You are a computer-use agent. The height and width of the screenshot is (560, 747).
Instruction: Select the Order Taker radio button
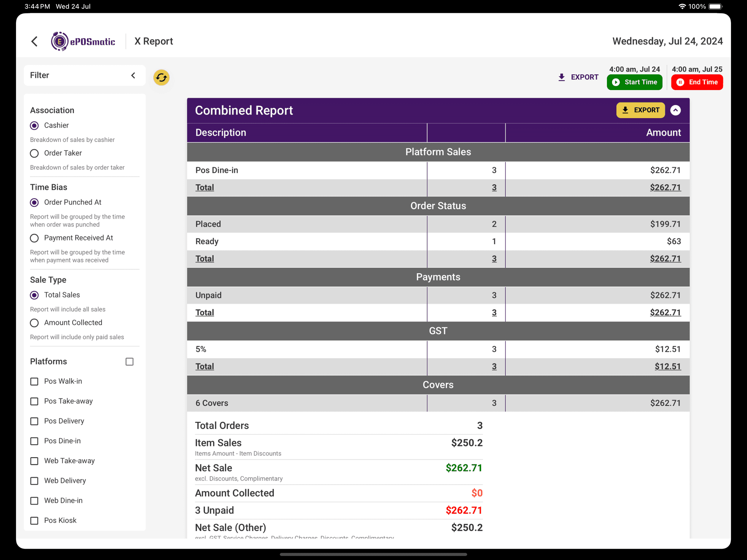(34, 153)
